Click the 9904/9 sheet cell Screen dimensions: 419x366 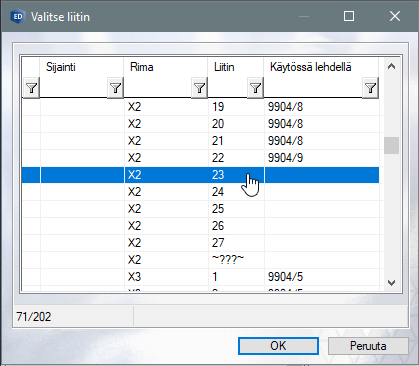322,158
